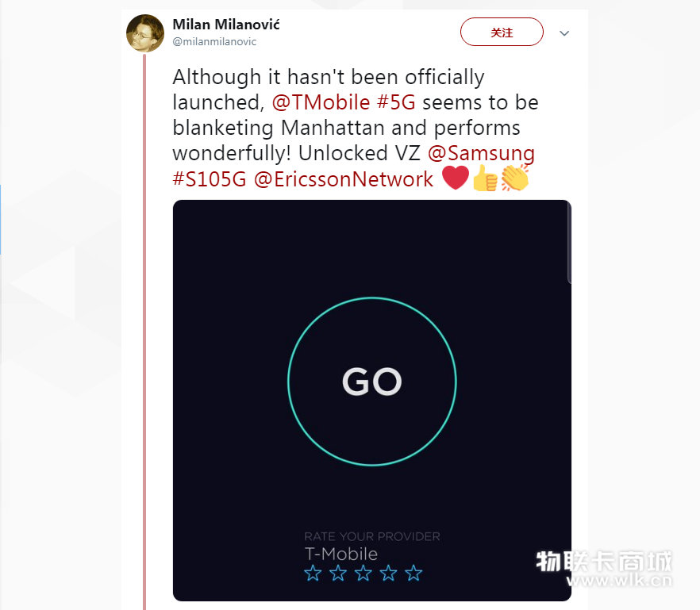Image resolution: width=700 pixels, height=610 pixels.
Task: Start the speed test with GO
Action: pos(372,382)
